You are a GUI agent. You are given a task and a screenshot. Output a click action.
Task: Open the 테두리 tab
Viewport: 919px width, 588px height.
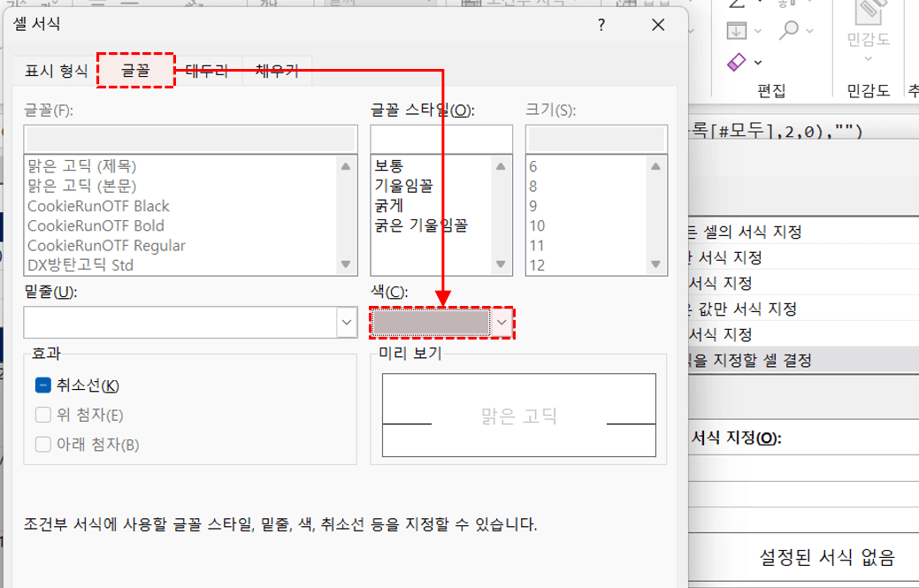tap(208, 72)
